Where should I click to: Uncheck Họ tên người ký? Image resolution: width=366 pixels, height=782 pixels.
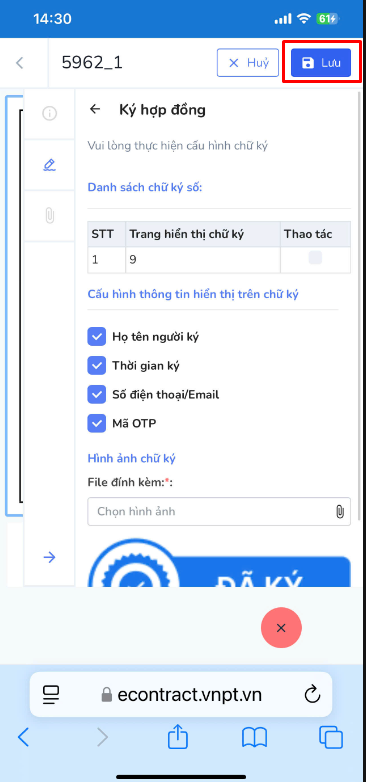(x=97, y=337)
